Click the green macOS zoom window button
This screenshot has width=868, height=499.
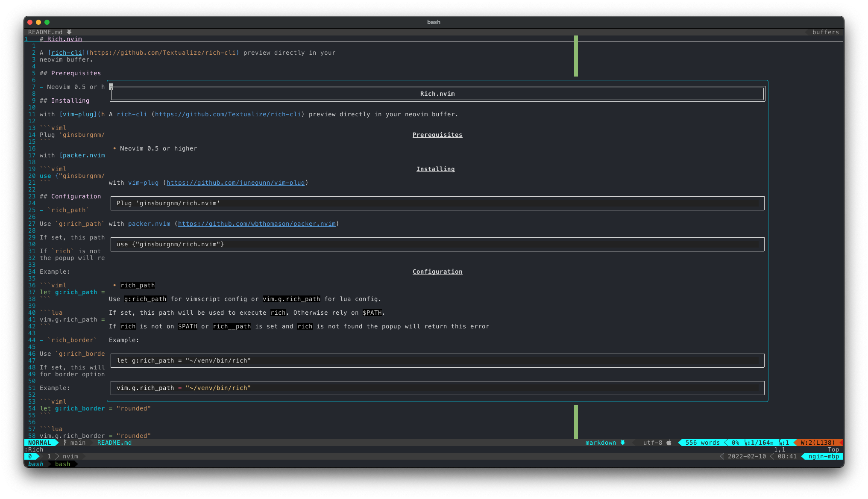point(47,22)
